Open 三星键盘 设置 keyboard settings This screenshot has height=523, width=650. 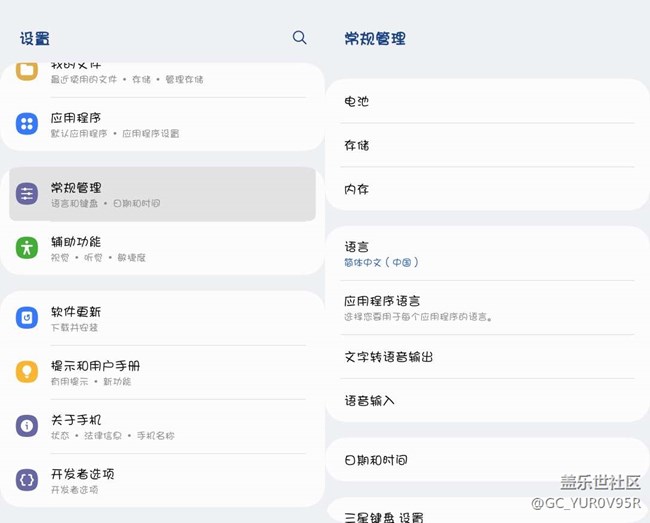pyautogui.click(x=384, y=516)
